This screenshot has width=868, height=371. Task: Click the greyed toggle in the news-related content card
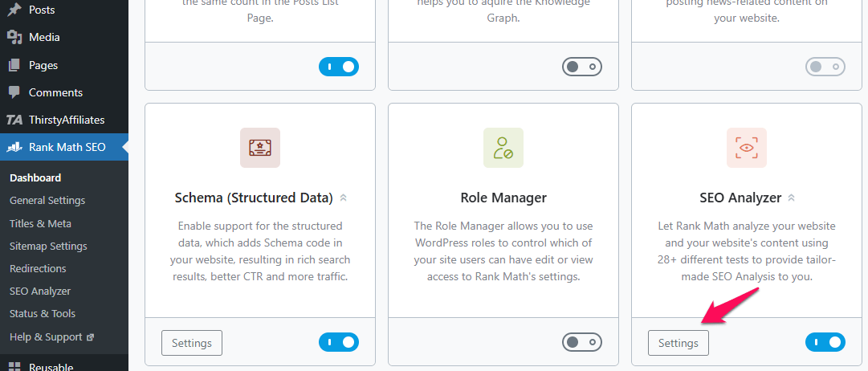coord(825,67)
